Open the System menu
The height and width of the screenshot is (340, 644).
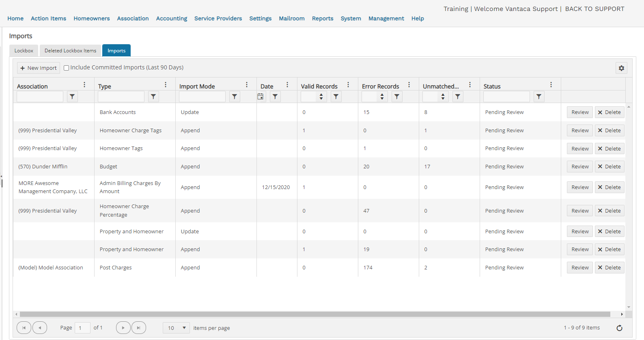tap(351, 19)
